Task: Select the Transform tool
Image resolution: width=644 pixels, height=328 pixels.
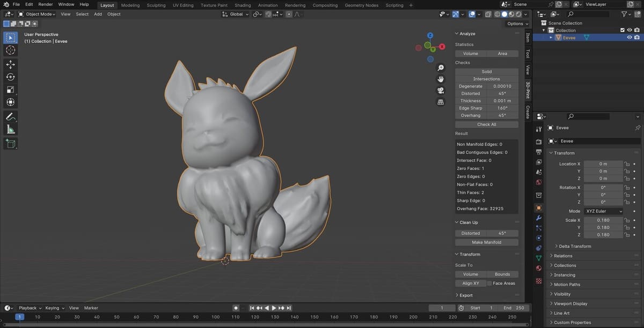Action: click(x=10, y=102)
